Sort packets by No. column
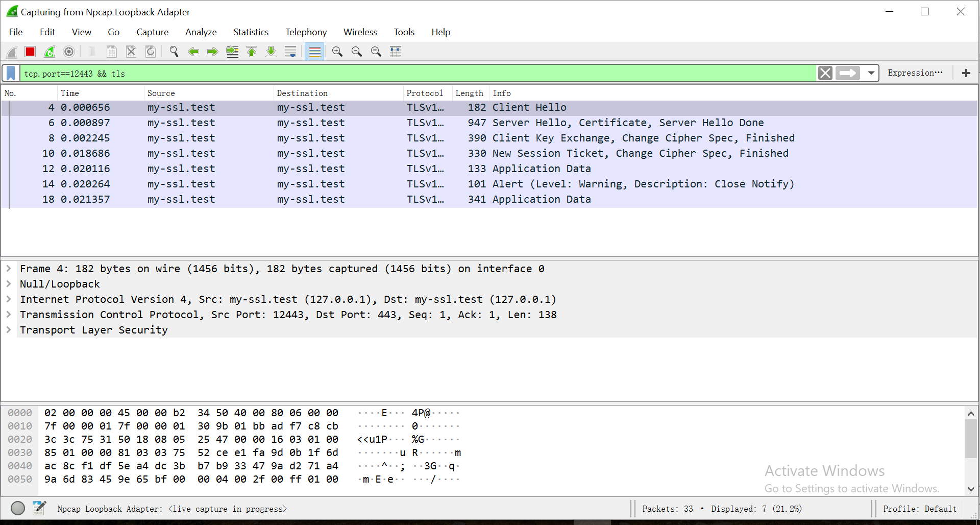 (x=29, y=93)
